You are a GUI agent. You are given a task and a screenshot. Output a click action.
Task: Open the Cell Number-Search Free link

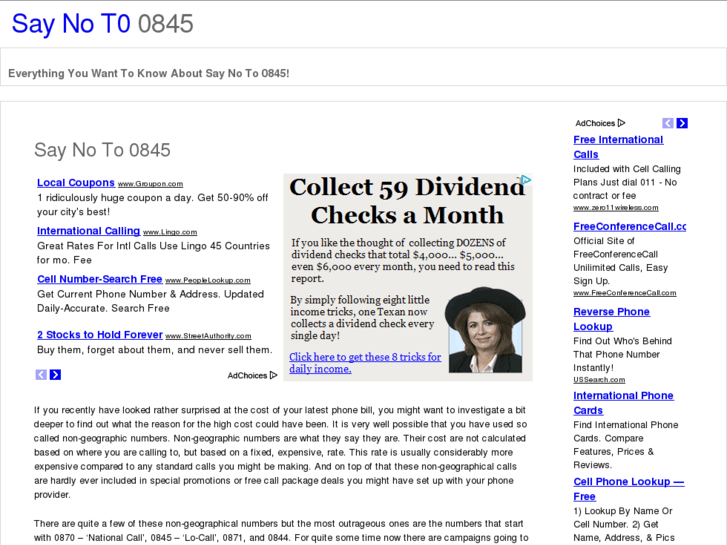pos(100,279)
